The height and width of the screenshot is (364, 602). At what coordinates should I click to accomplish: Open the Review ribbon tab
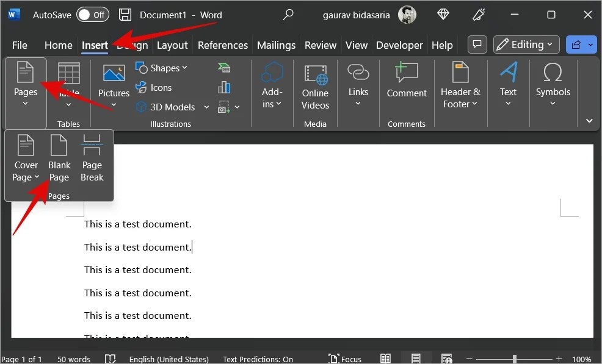[320, 45]
